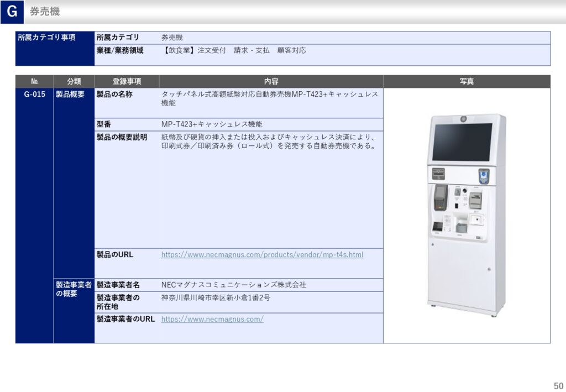Viewport: 566px width, 392px height.
Task: Click the 業種/業務領域 label
Action: click(120, 50)
